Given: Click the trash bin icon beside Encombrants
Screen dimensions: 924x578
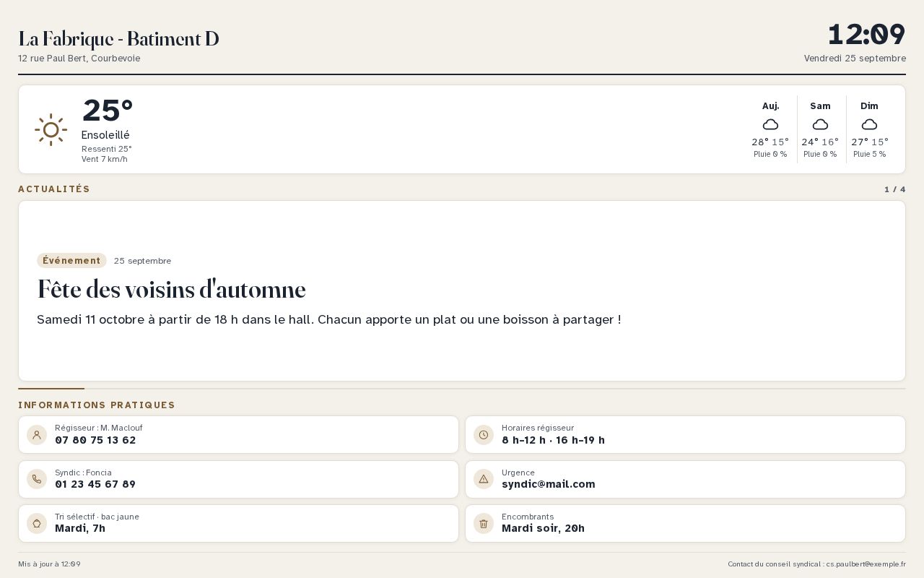Looking at the screenshot, I should tap(484, 523).
